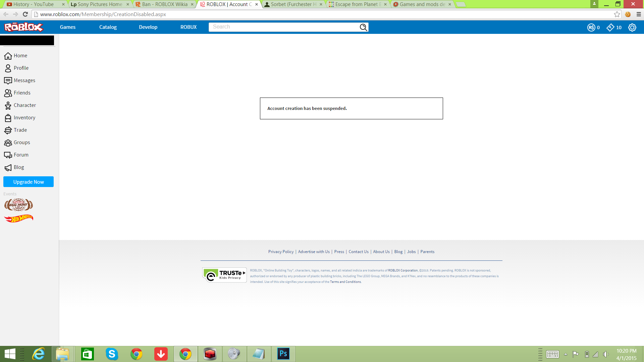Screen dimensions: 644x362
Task: Expand the Catalog navigation tab
Action: pos(107,27)
